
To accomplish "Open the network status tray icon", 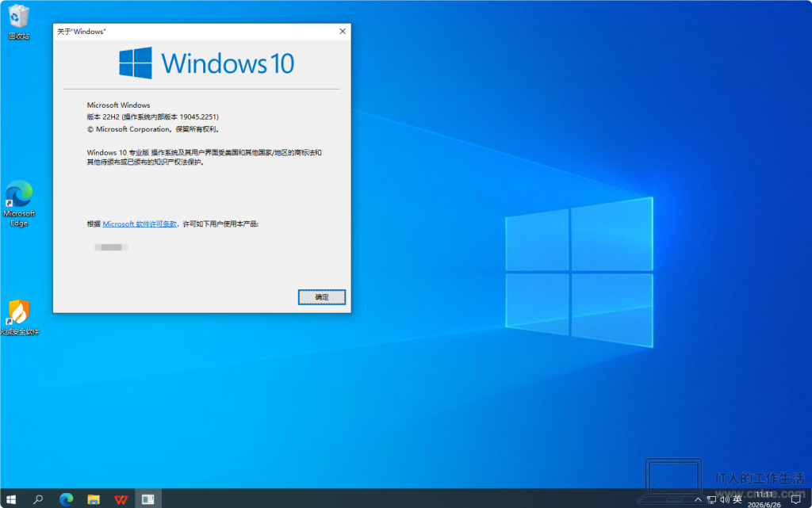I will pos(711,500).
